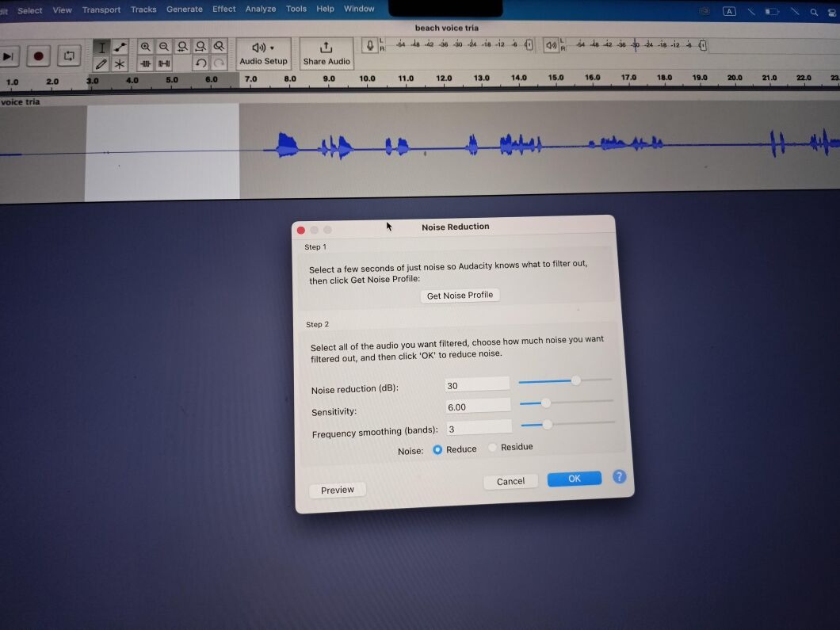This screenshot has width=840, height=630.
Task: Open the playback meter options
Action: pyautogui.click(x=552, y=45)
